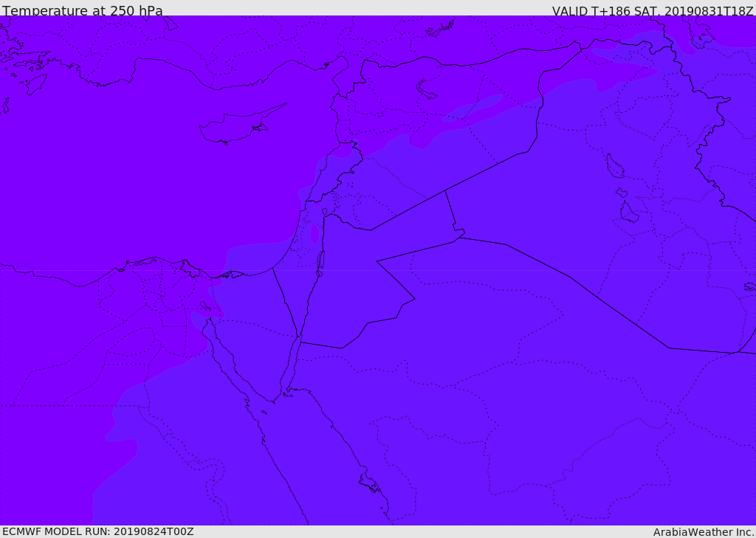Click the 'VALID T+186 SAT. 20190831T18Z' label
The width and height of the screenshot is (756, 538).
[653, 10]
